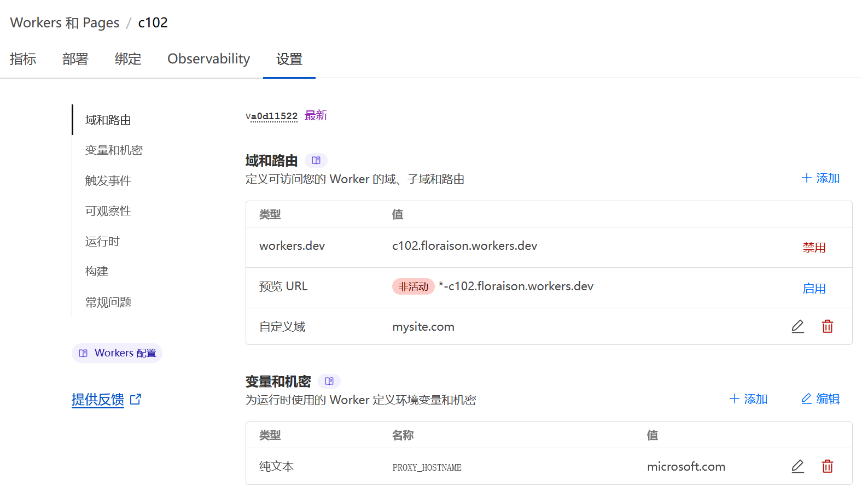Screen dimensions: 862x504
Task: Delete the PROXY_HOSTNAME variable with trash icon
Action: pos(827,466)
